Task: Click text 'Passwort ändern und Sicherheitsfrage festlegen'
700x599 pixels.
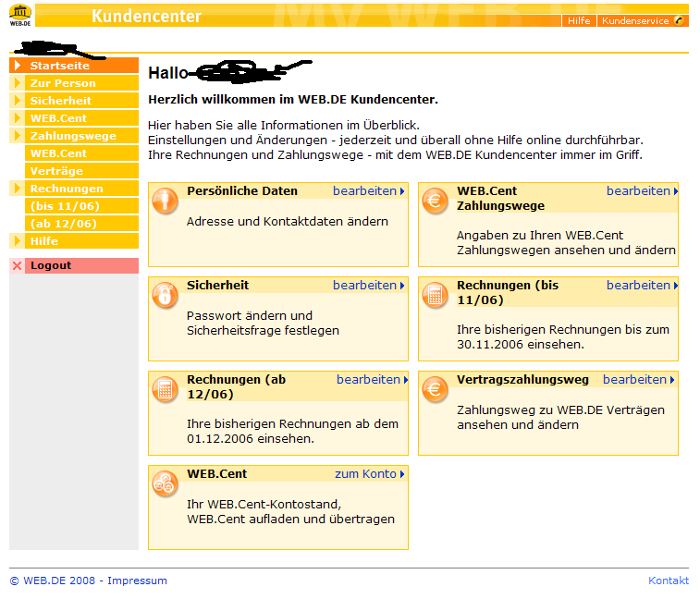Action: pos(263,324)
